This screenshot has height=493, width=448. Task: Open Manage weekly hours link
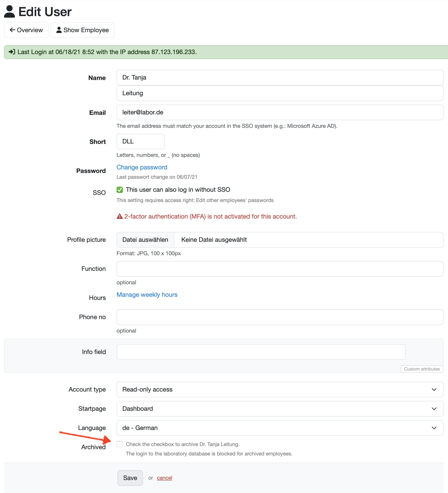point(147,295)
